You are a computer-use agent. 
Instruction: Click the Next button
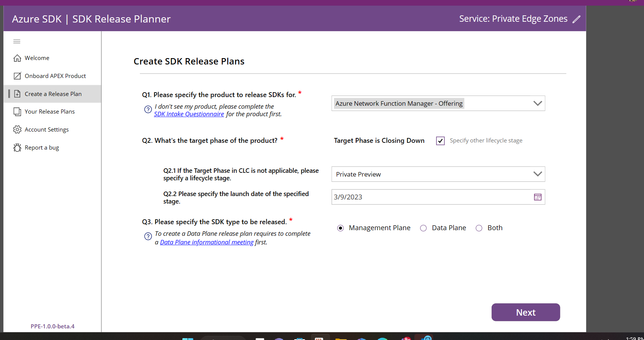click(x=525, y=312)
